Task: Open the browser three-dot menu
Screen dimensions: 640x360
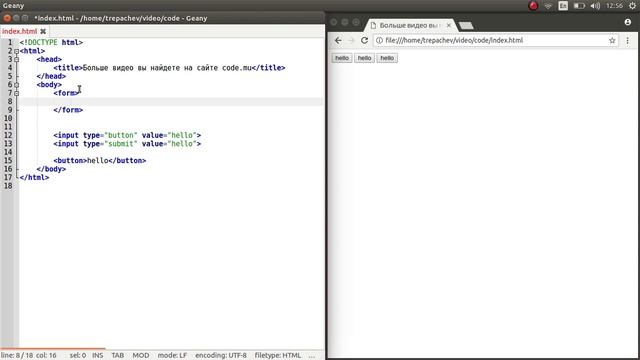Action: [627, 40]
